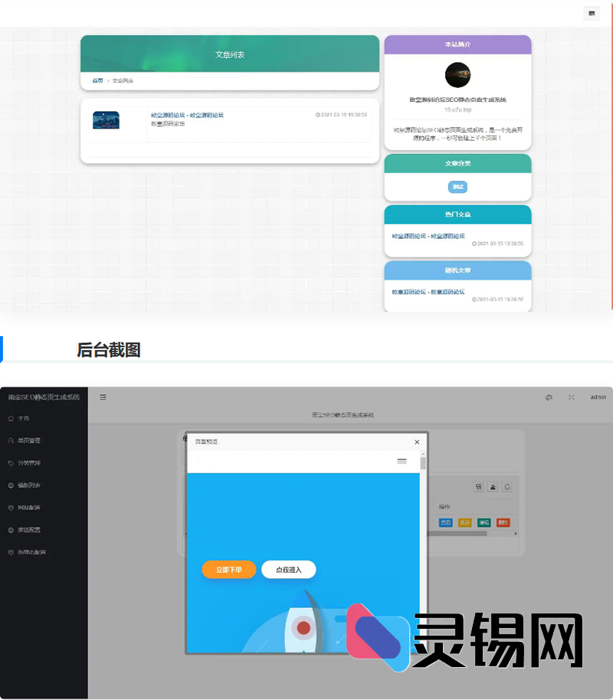
Task: Expand the admin account menu
Action: click(598, 397)
